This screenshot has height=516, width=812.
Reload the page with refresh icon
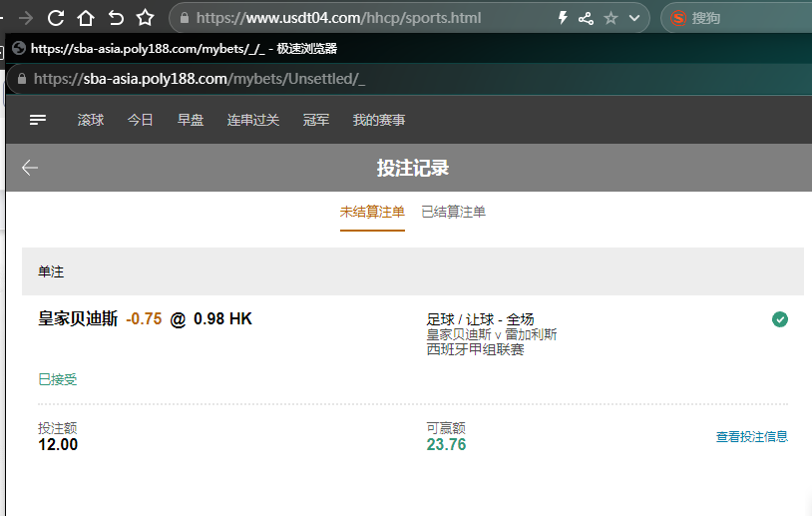(56, 18)
